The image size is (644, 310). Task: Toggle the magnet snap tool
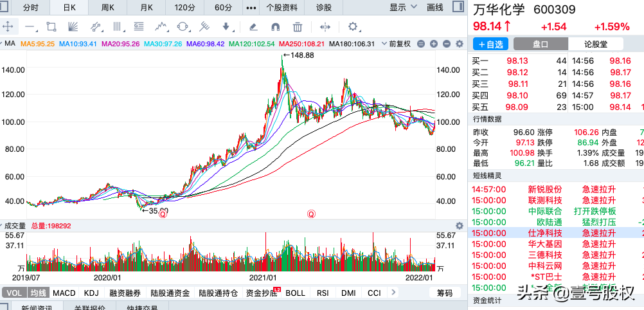pyautogui.click(x=276, y=27)
